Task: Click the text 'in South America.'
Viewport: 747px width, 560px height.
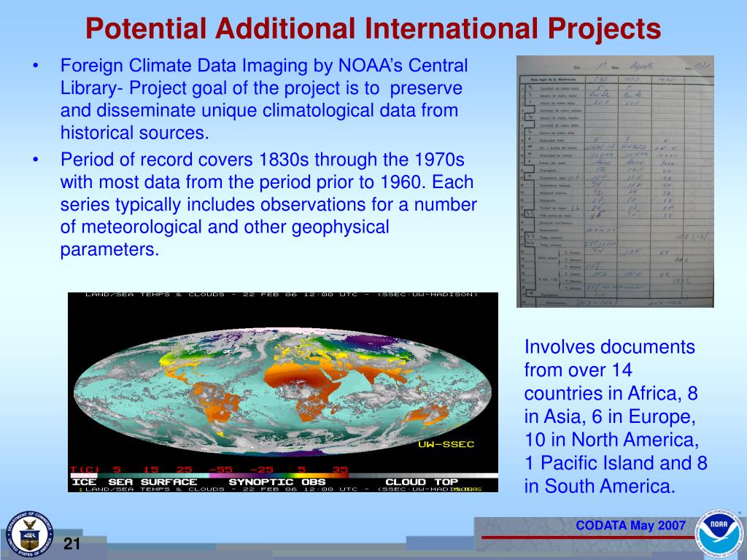Action: [600, 486]
